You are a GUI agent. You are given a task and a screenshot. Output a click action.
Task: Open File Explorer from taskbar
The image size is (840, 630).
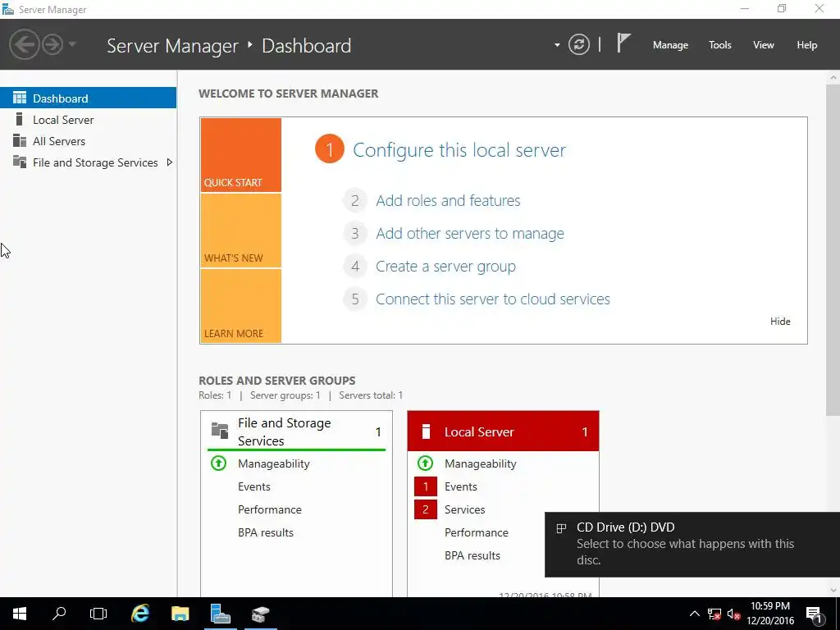click(180, 614)
